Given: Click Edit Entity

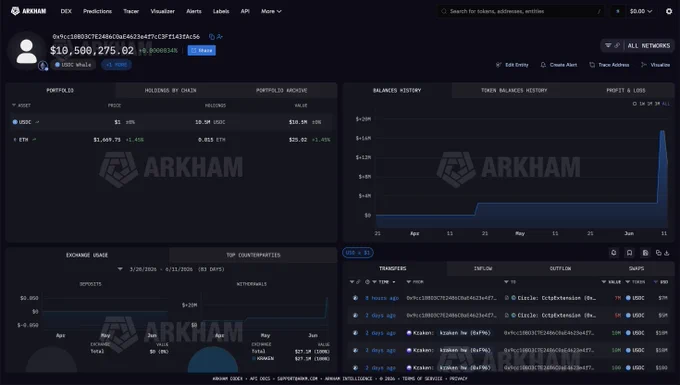Looking at the screenshot, I should pyautogui.click(x=512, y=65).
